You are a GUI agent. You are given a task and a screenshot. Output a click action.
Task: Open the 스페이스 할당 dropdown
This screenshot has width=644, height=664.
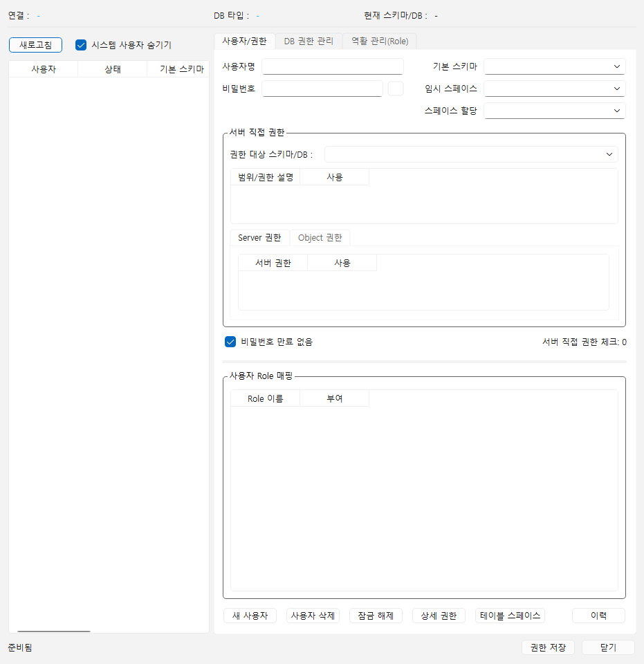coord(555,111)
